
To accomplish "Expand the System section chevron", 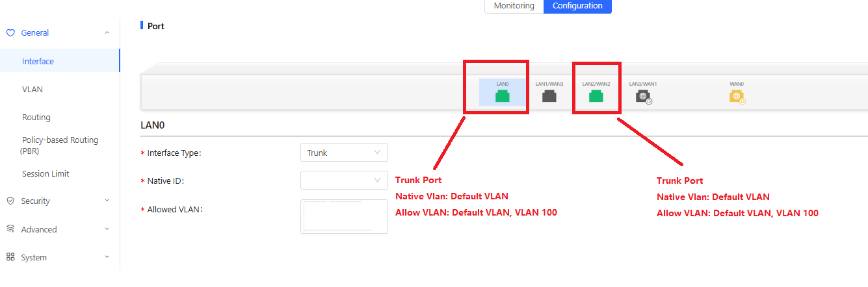I will (x=107, y=257).
